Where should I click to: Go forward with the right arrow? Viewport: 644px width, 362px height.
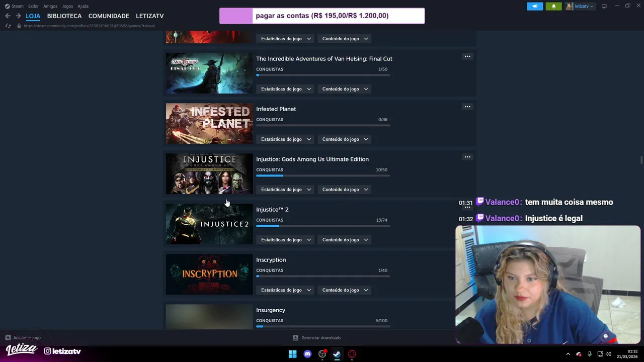click(18, 16)
